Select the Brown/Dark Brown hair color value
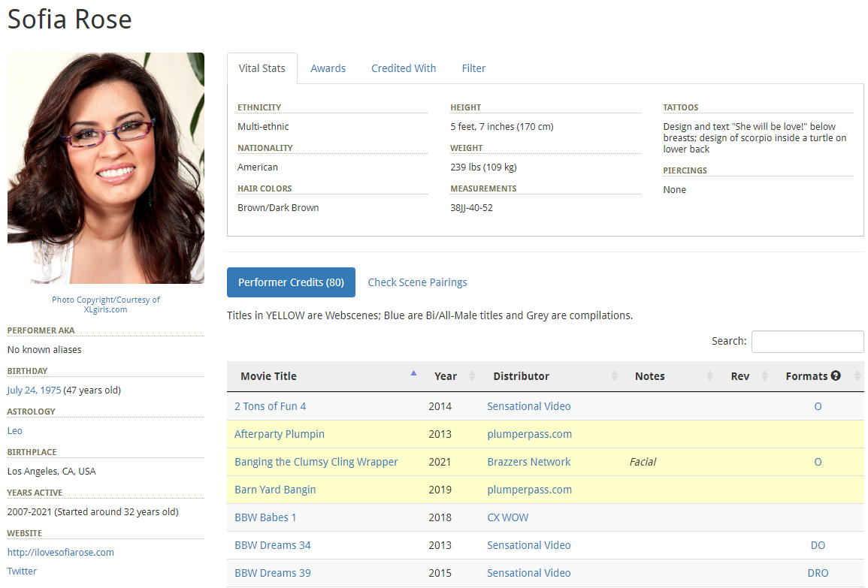Image resolution: width=868 pixels, height=588 pixels. point(278,207)
